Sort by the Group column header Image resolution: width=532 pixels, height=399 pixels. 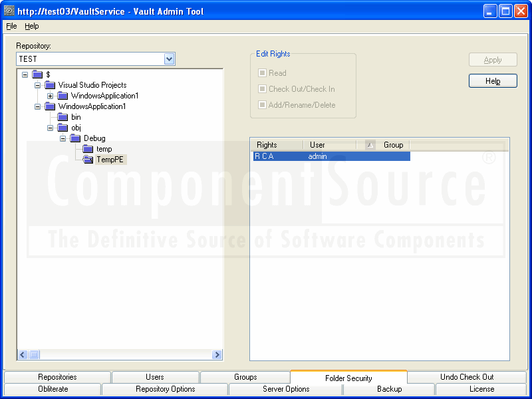pos(384,145)
